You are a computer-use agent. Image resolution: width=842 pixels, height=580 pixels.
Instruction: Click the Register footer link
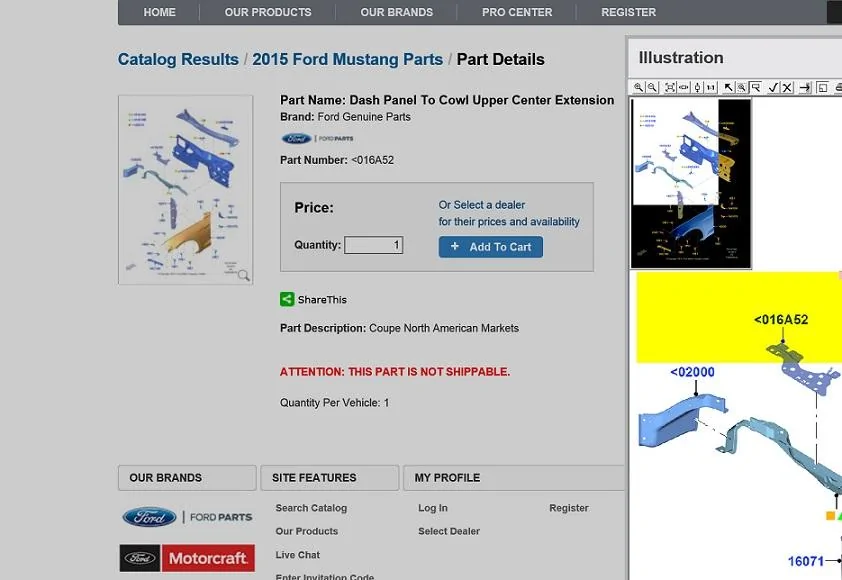[x=569, y=508]
